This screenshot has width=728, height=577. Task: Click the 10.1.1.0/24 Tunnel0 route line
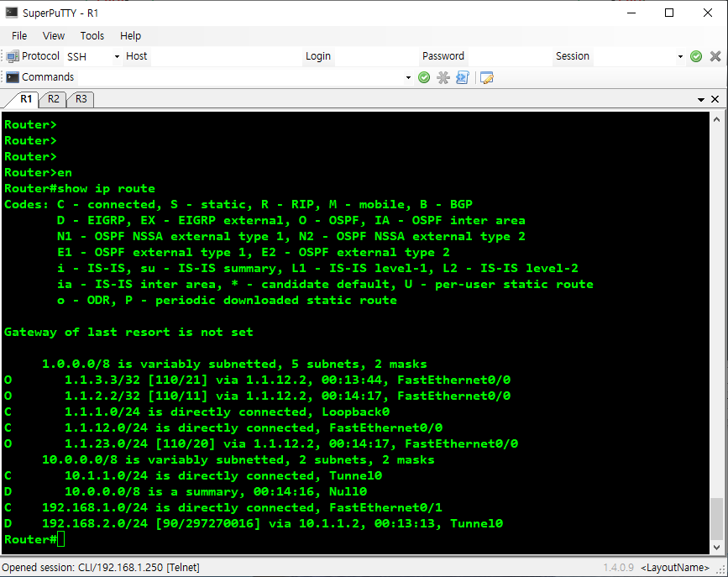point(193,475)
